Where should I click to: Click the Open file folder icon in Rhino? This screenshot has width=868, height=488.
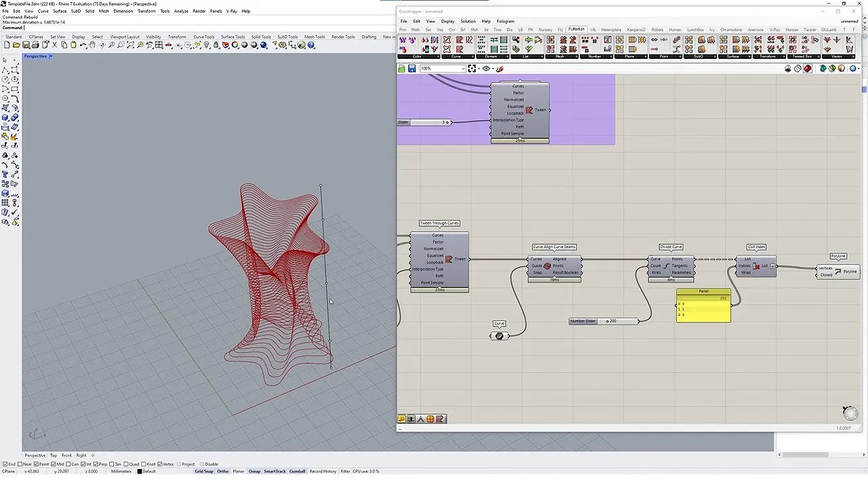[16, 45]
